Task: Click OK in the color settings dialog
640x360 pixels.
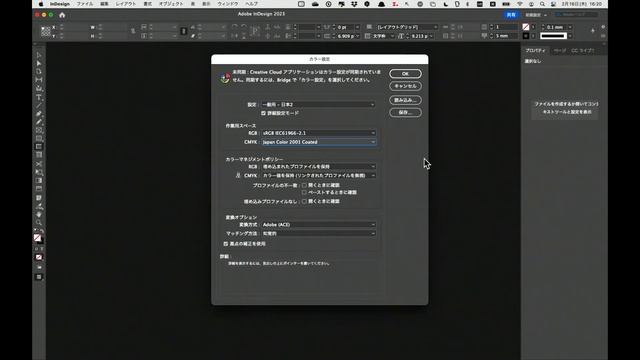Action: click(x=405, y=73)
